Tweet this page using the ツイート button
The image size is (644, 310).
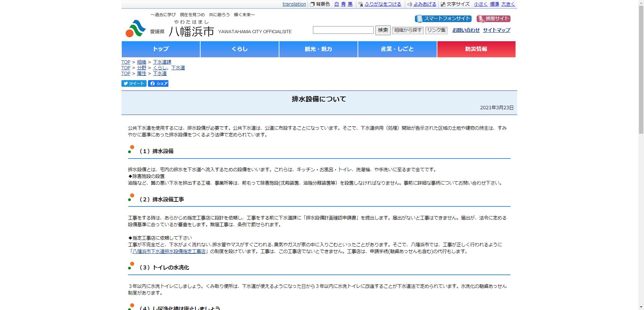[133, 83]
